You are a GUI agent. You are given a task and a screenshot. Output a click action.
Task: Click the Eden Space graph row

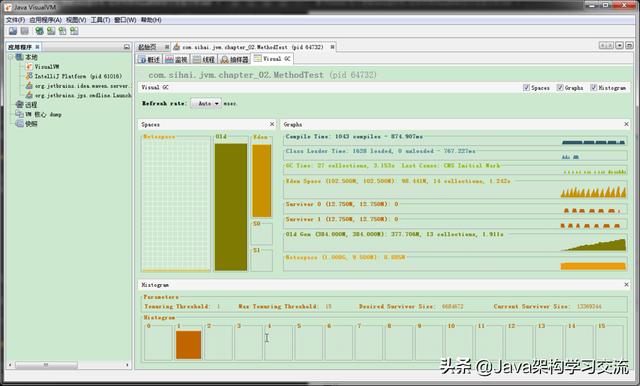(455, 189)
